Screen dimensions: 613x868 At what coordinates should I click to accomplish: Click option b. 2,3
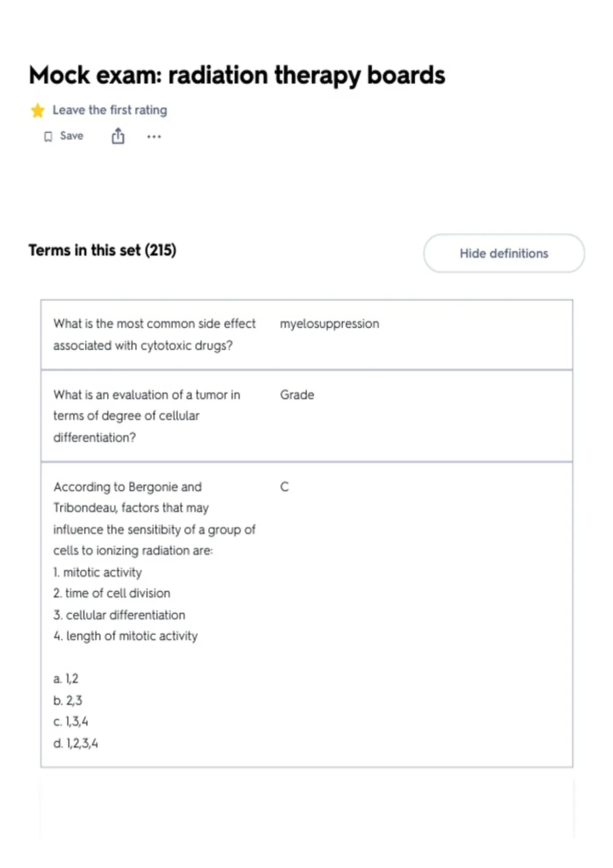click(x=67, y=700)
